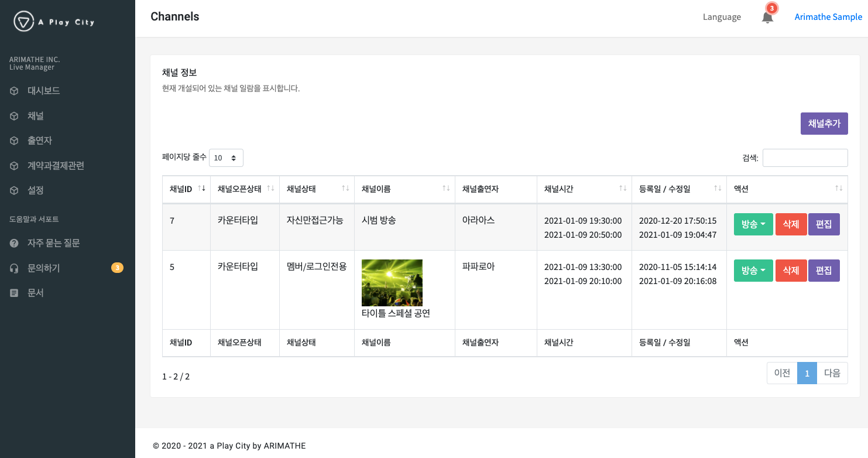Open the 페이지당 줄수 rows dropdown
Image resolution: width=868 pixels, height=458 pixels.
pyautogui.click(x=226, y=158)
